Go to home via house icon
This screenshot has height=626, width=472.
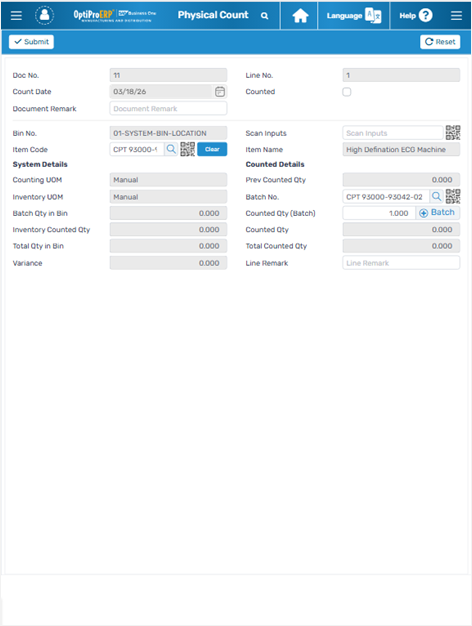[300, 16]
